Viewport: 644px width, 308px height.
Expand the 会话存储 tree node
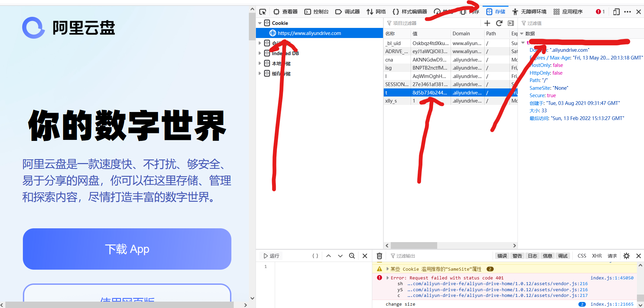[x=260, y=43]
